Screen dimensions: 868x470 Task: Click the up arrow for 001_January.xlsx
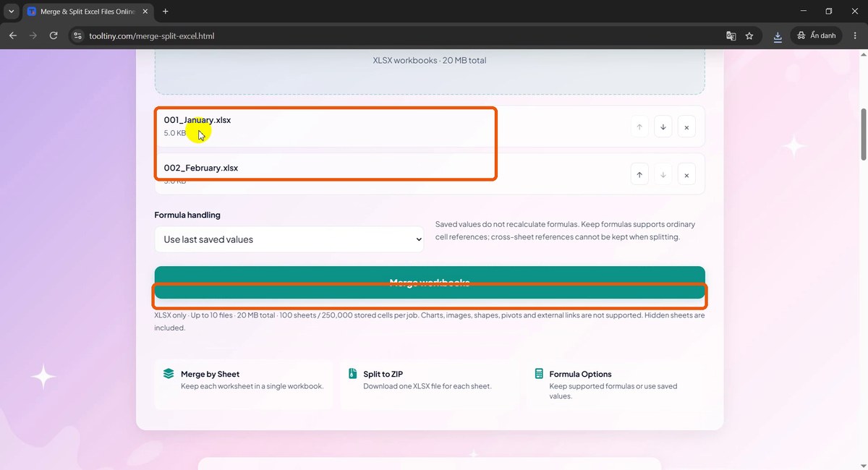(639, 127)
